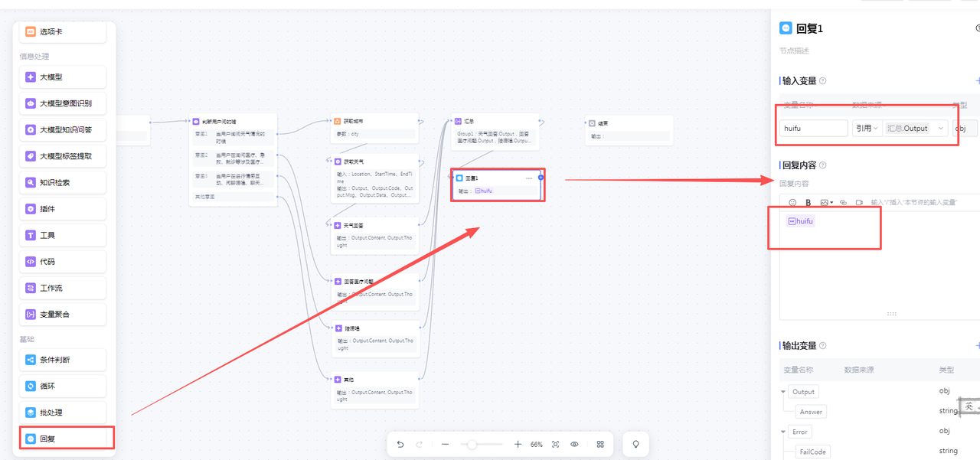Click the huifu variable name field
The image size is (980, 460).
813,129
